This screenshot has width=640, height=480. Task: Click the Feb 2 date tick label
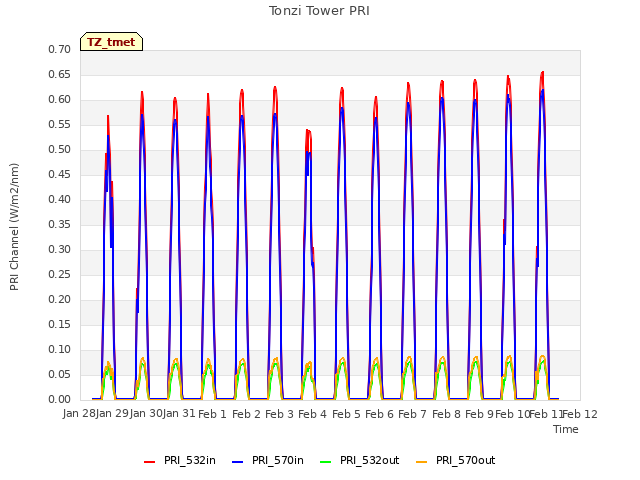[246, 414]
